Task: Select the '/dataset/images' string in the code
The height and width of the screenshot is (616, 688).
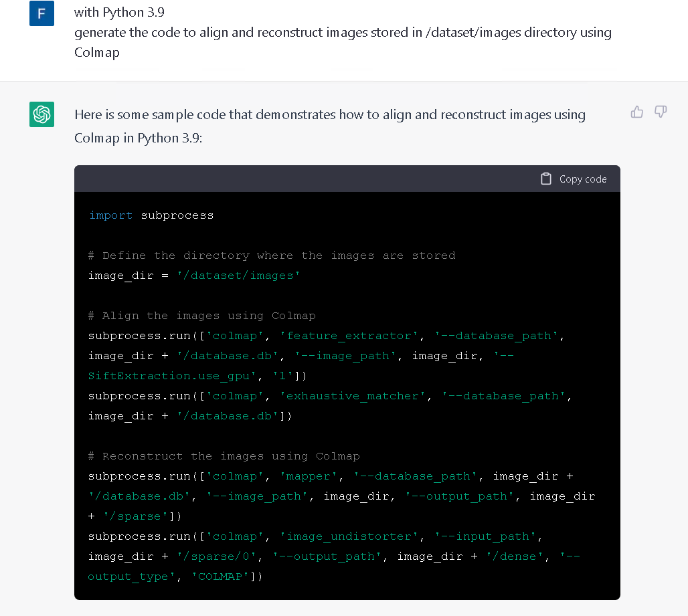Action: (x=239, y=275)
